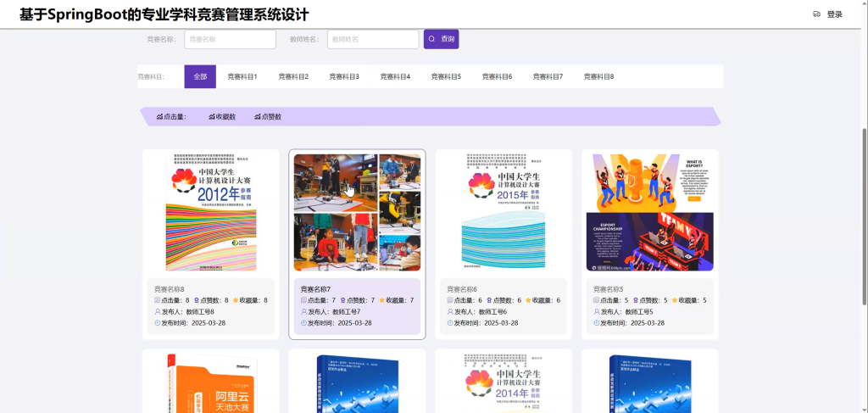Select 竞赛科目7 tab
Screen dimensions: 868x413
click(x=548, y=77)
